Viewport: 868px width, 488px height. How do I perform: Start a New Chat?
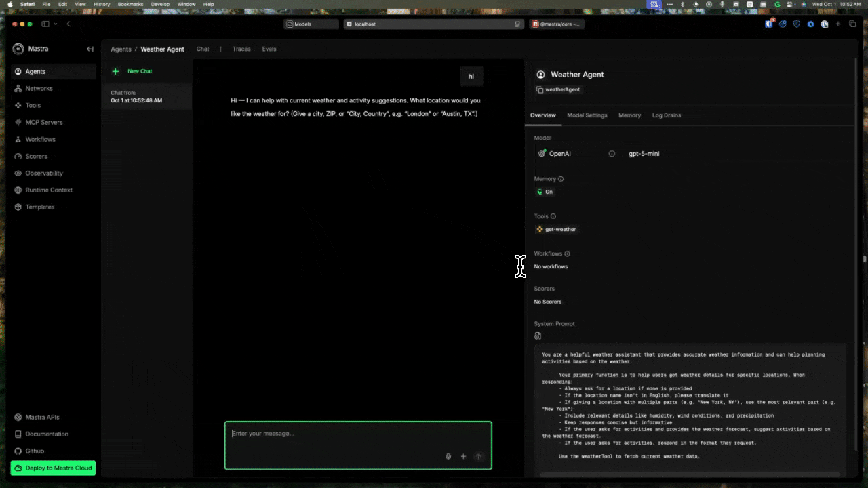point(134,70)
